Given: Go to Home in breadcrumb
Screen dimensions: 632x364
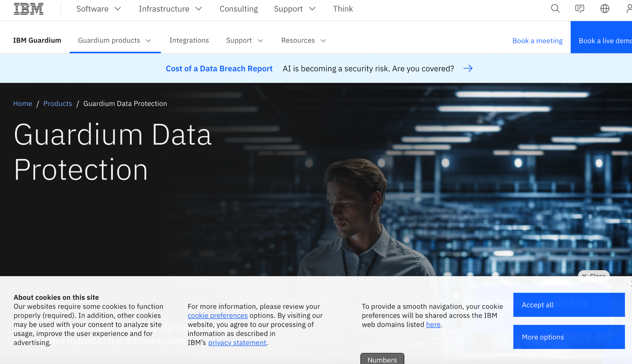Looking at the screenshot, I should coord(23,104).
